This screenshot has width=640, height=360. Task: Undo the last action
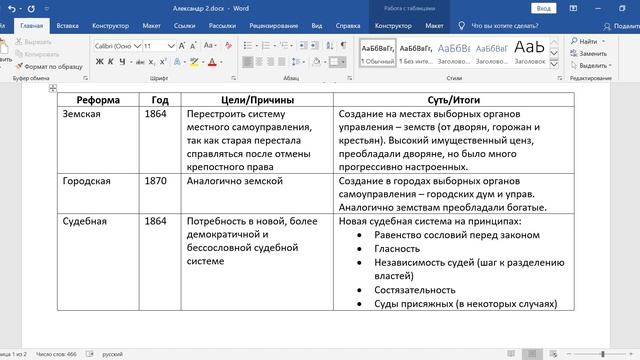click(11, 8)
